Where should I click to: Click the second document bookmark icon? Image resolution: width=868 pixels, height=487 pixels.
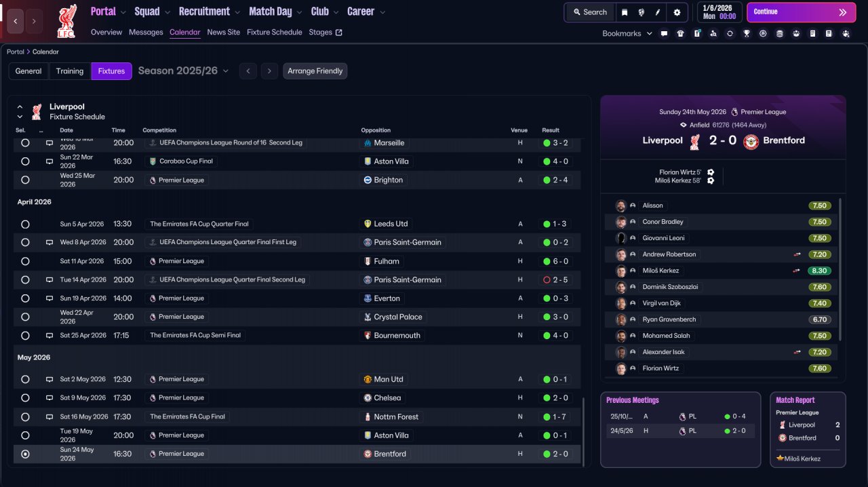point(829,33)
